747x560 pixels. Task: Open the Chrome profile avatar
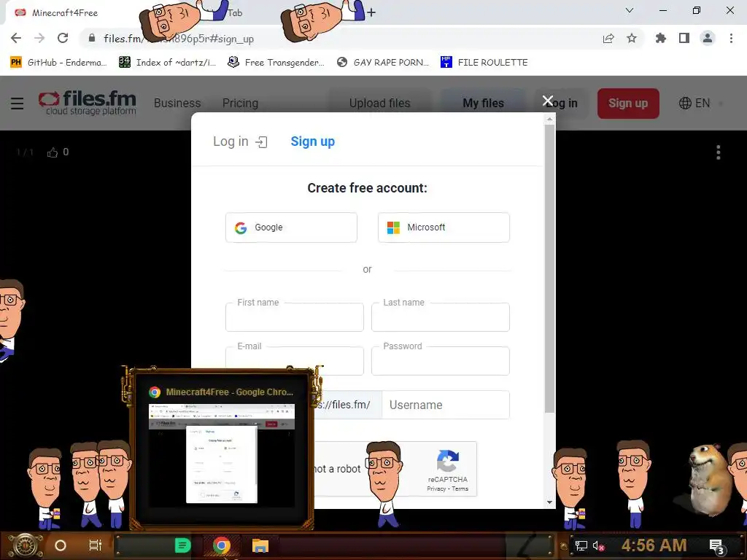[x=708, y=38]
